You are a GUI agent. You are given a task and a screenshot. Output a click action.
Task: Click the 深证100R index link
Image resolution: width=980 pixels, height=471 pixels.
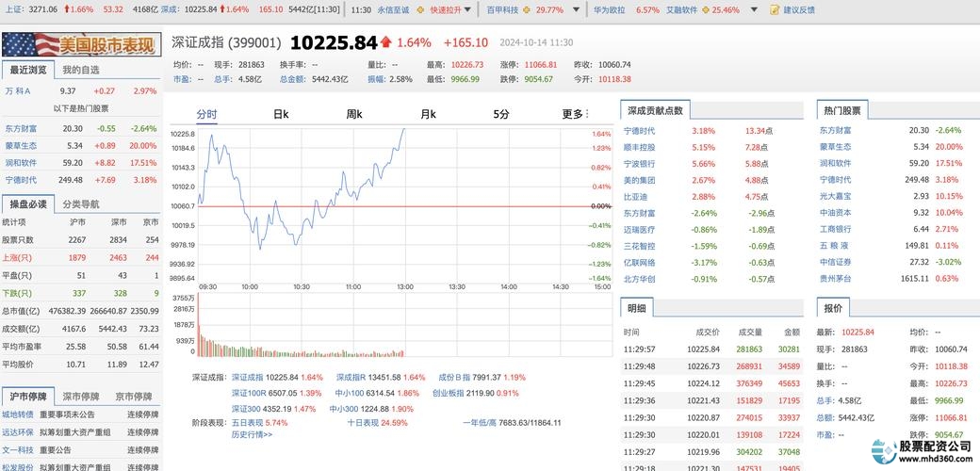(x=249, y=393)
